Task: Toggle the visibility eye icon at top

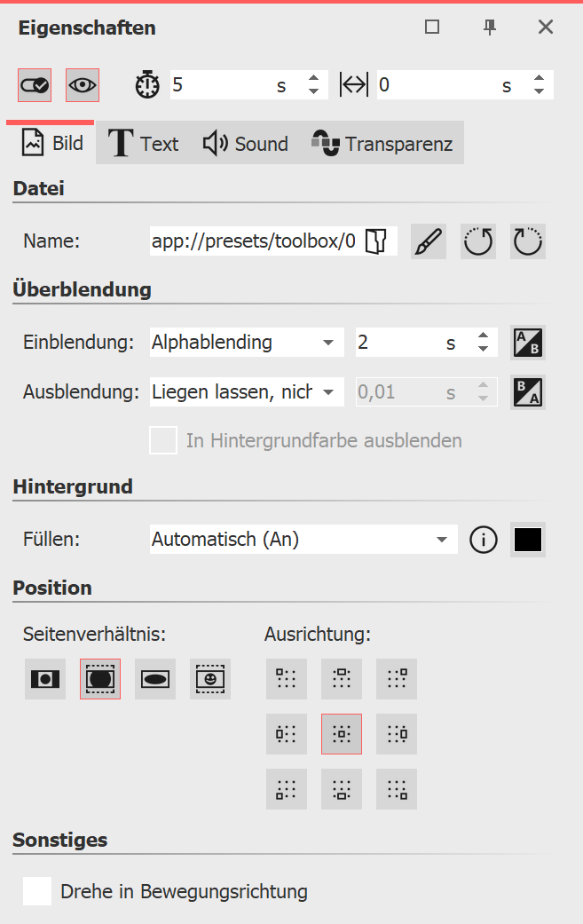Action: [x=83, y=84]
